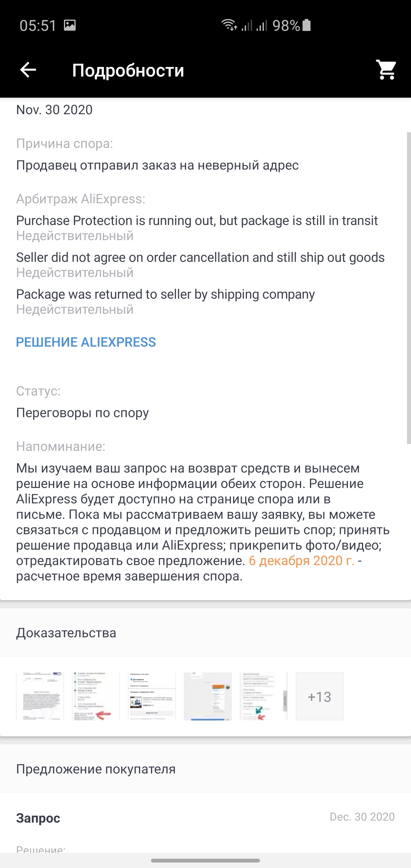411x868 pixels.
Task: Tap the image notification icon in status bar
Action: [x=70, y=25]
